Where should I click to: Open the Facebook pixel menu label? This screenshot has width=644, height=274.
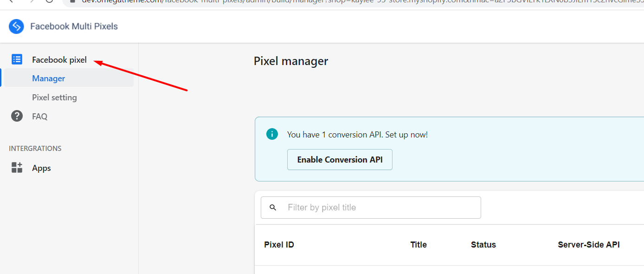click(59, 60)
